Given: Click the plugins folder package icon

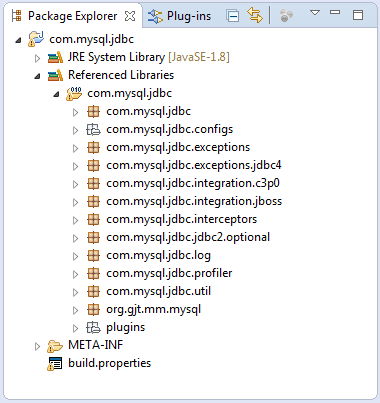Looking at the screenshot, I should pos(93,327).
